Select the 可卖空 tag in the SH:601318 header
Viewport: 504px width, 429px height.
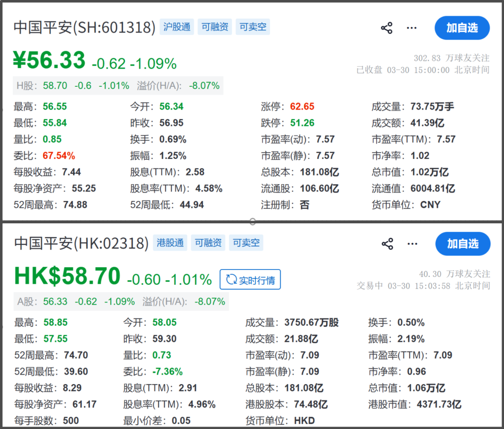(253, 27)
